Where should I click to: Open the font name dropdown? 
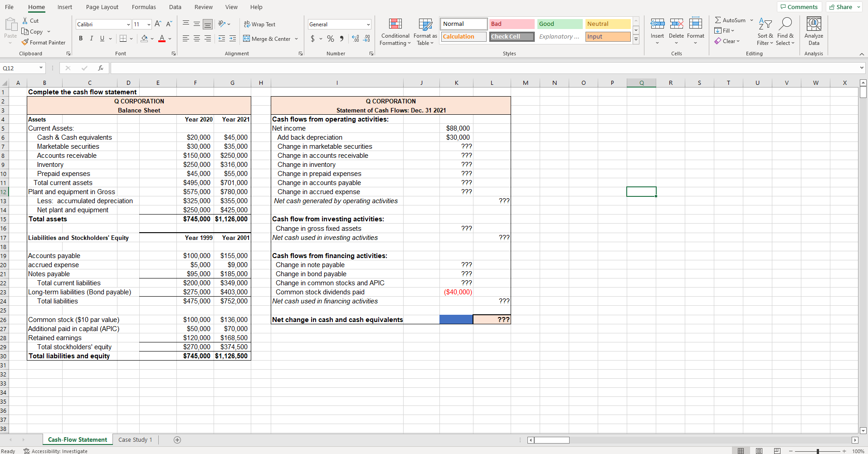(x=128, y=24)
